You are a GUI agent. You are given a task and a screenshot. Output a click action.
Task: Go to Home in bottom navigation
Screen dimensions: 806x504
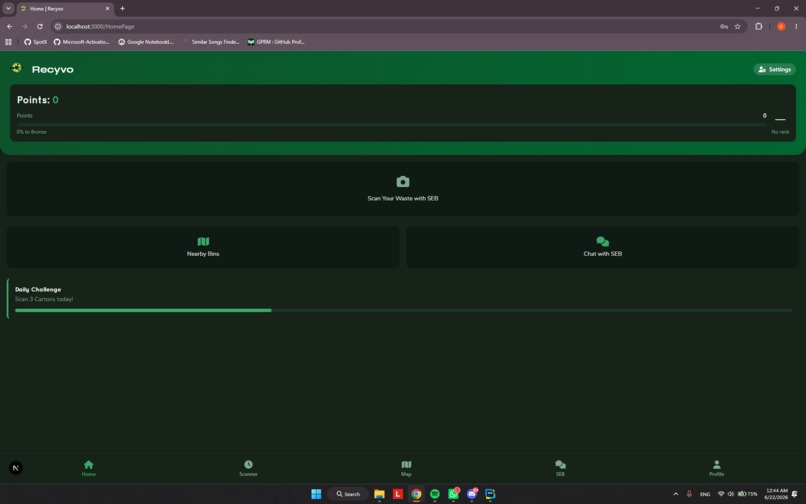tap(88, 468)
